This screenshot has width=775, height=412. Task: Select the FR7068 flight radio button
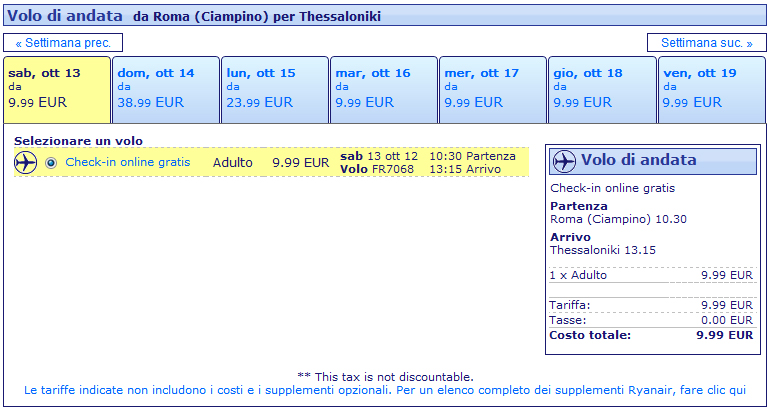pyautogui.click(x=51, y=163)
